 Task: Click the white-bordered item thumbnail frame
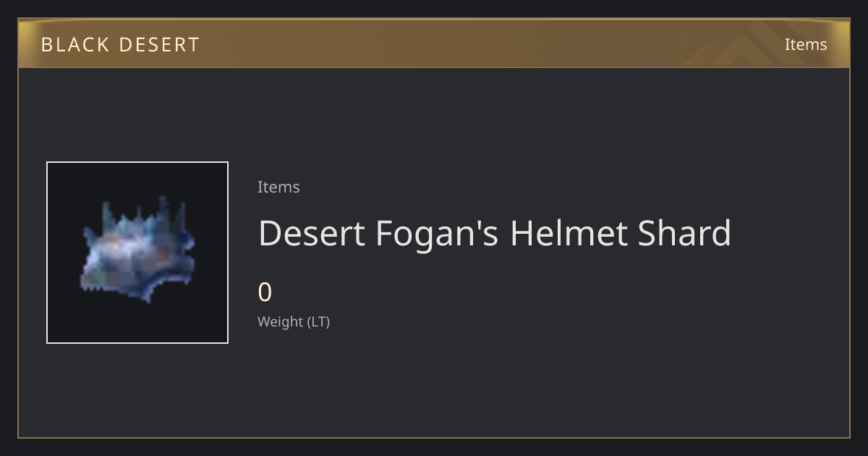point(137,253)
